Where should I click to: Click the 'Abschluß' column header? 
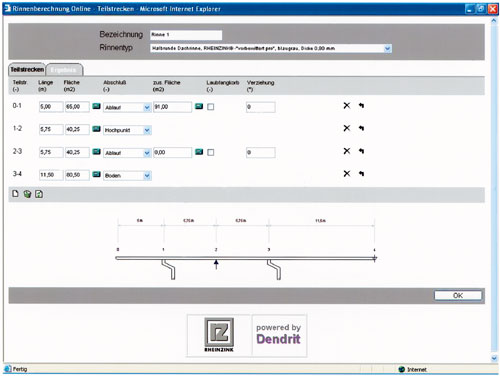[114, 82]
